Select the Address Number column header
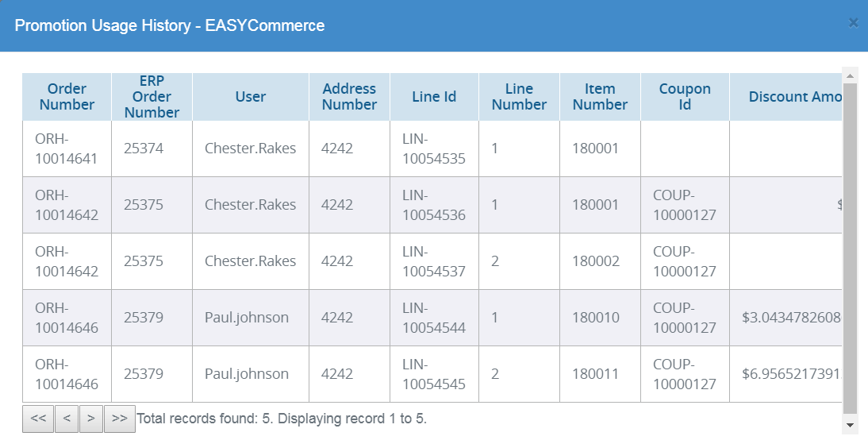The width and height of the screenshot is (868, 440). (x=349, y=96)
